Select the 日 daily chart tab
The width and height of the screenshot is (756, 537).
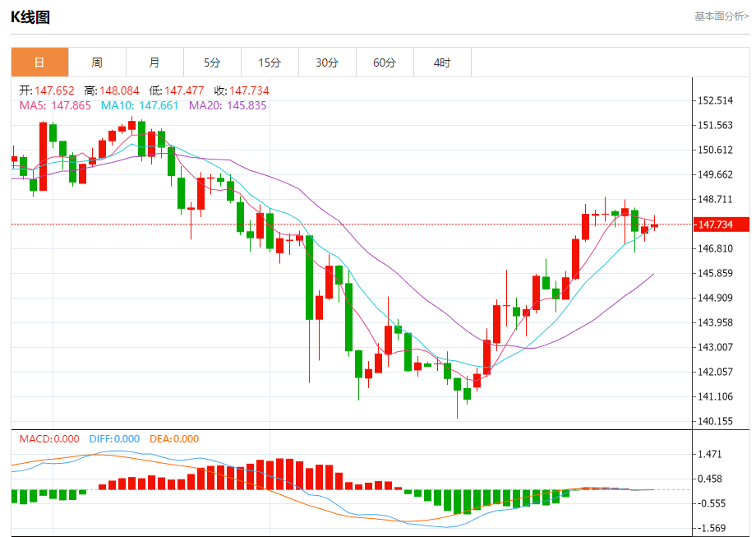39,62
